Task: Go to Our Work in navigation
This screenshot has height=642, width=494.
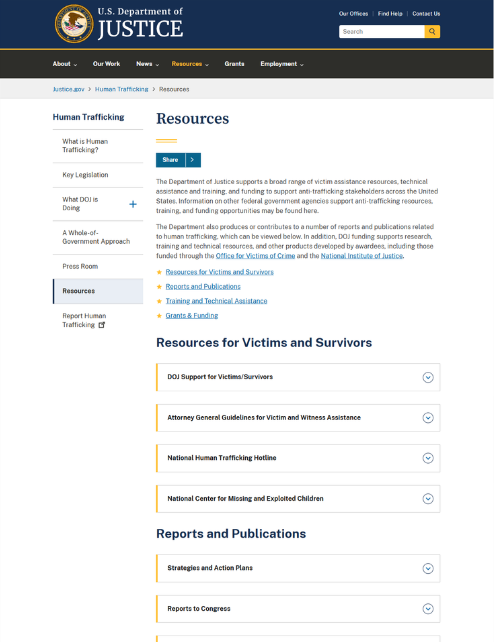Action: click(106, 64)
